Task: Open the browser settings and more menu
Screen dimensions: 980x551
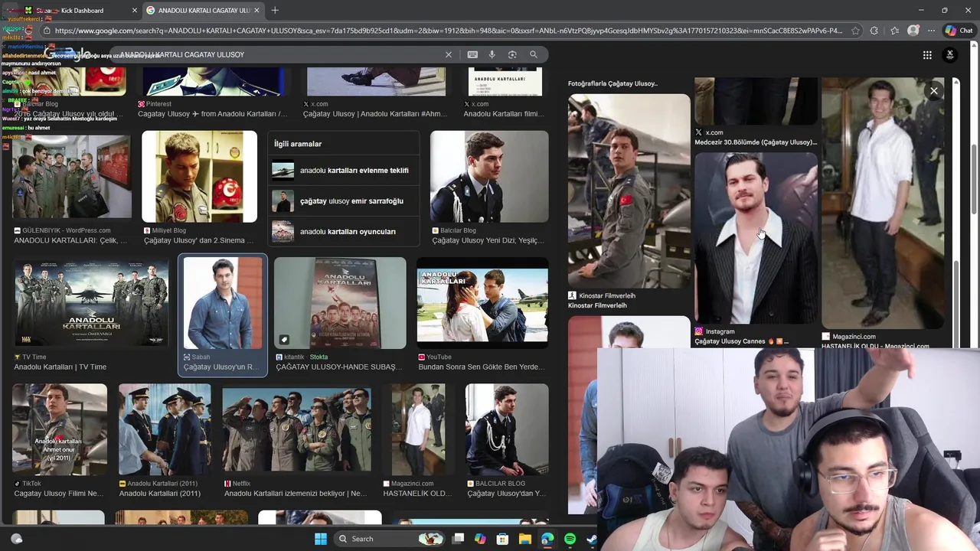Action: (931, 31)
